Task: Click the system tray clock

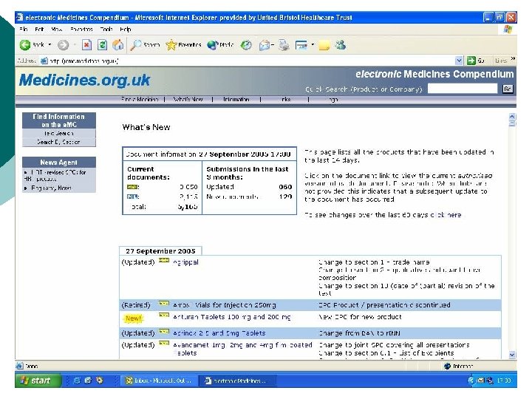Action: [x=504, y=381]
